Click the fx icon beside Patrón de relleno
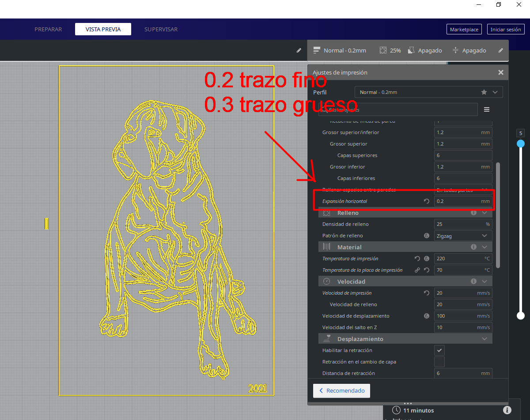 426,236
